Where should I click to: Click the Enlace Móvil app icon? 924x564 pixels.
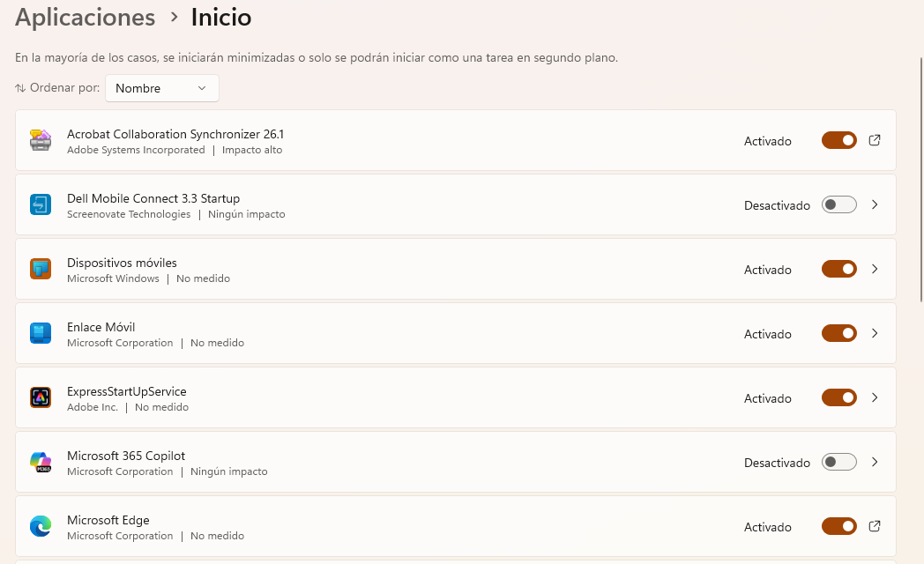[41, 332]
